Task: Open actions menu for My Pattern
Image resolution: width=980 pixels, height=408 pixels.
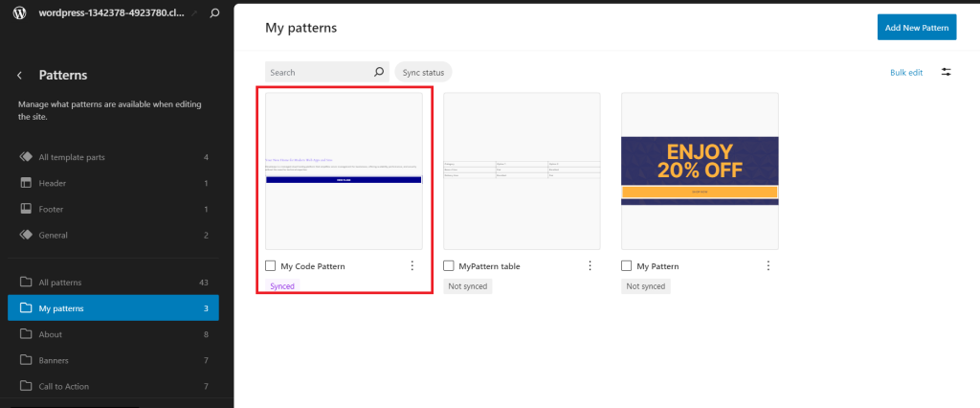Action: point(768,266)
